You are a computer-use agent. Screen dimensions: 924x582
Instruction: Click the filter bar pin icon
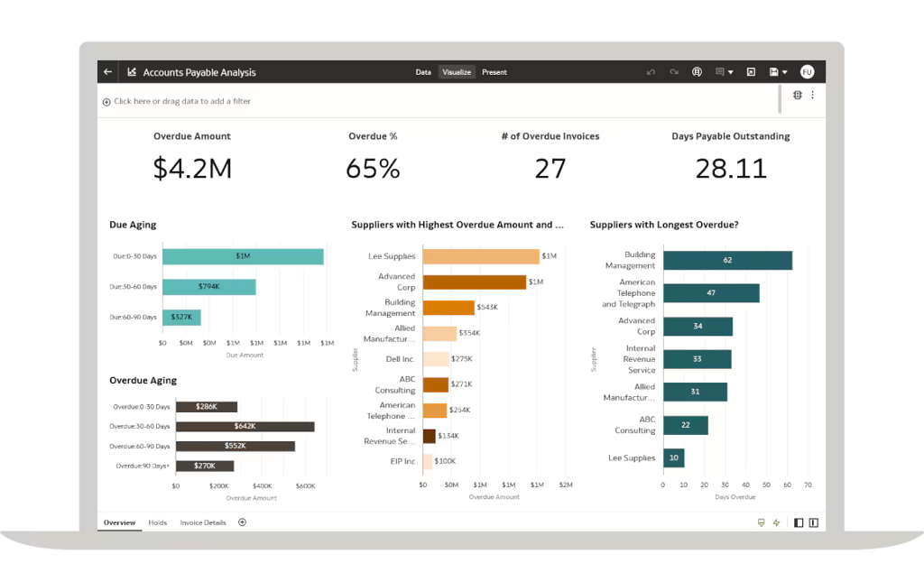[797, 95]
